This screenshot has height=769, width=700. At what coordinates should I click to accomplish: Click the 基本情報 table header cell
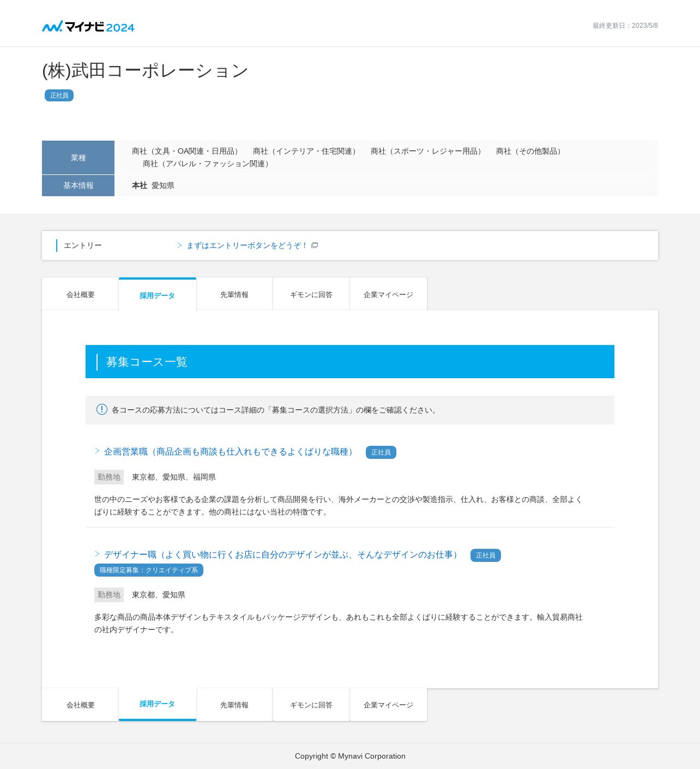[x=78, y=185]
